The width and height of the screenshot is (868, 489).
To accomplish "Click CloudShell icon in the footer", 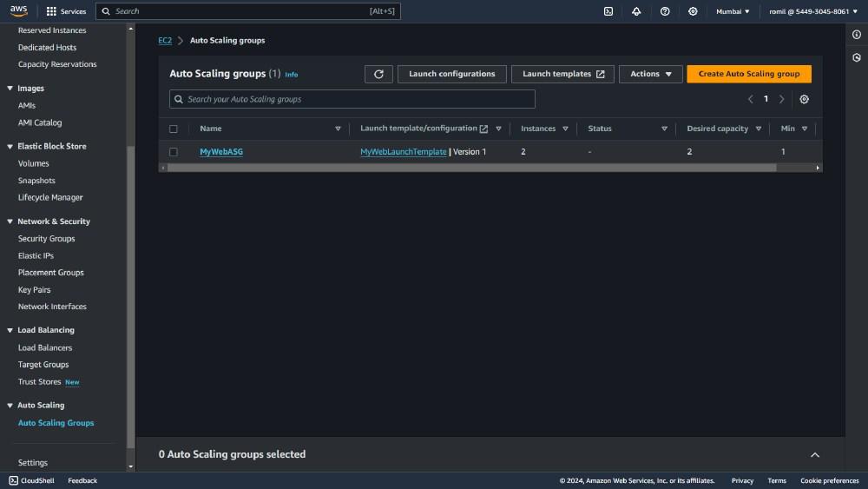I will [13, 480].
